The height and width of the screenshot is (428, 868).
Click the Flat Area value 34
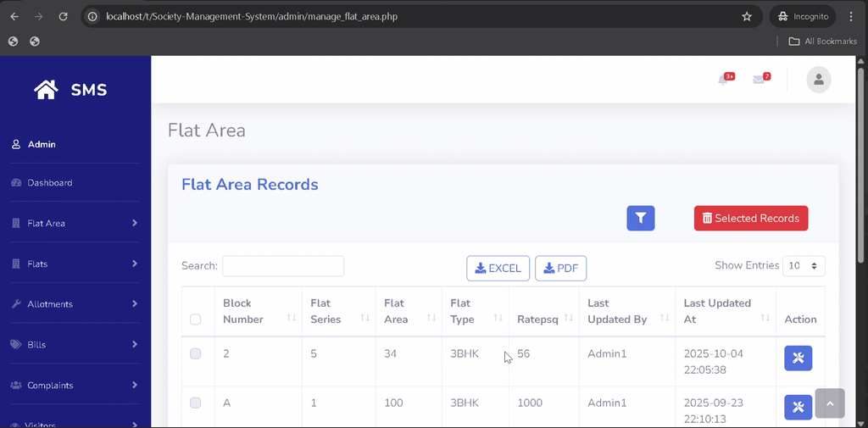[390, 353]
